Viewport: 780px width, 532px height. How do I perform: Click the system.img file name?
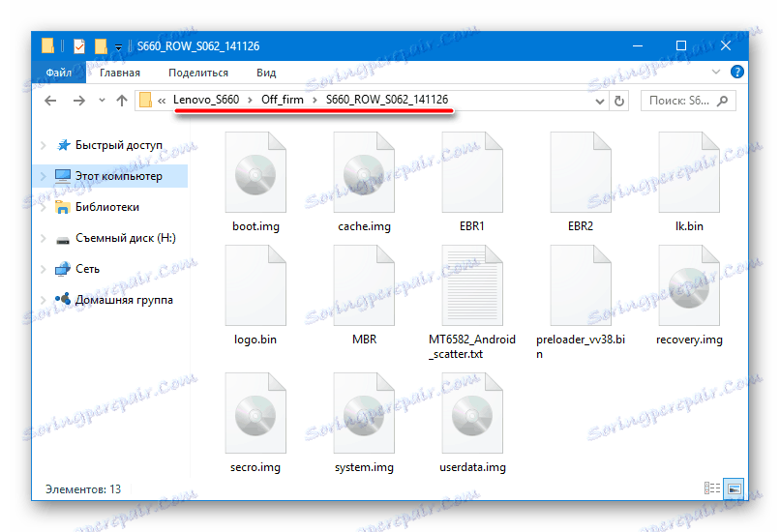[364, 467]
